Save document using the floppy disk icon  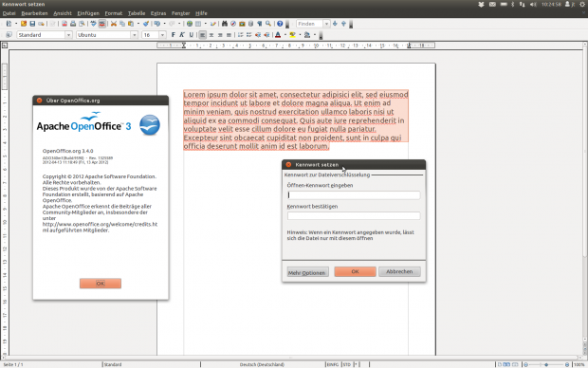click(x=32, y=24)
